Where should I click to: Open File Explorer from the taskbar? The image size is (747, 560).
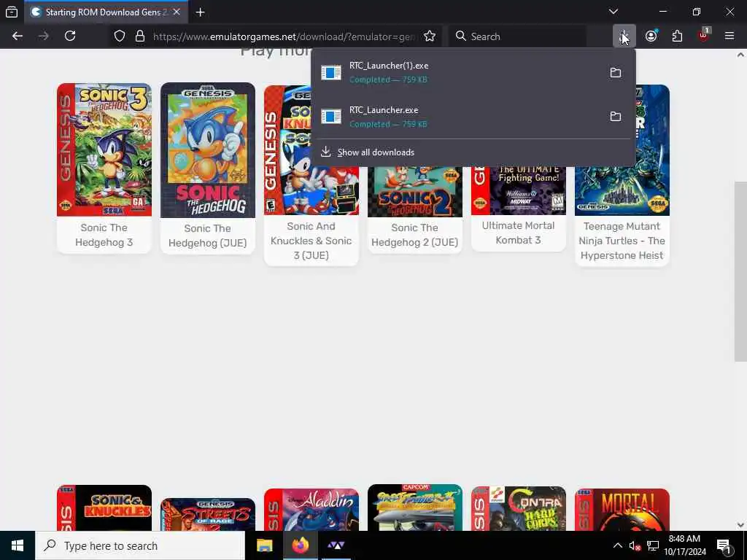point(264,545)
